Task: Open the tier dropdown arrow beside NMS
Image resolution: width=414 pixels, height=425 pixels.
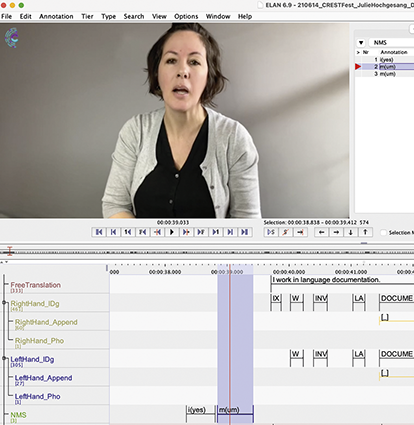Action: (x=361, y=43)
